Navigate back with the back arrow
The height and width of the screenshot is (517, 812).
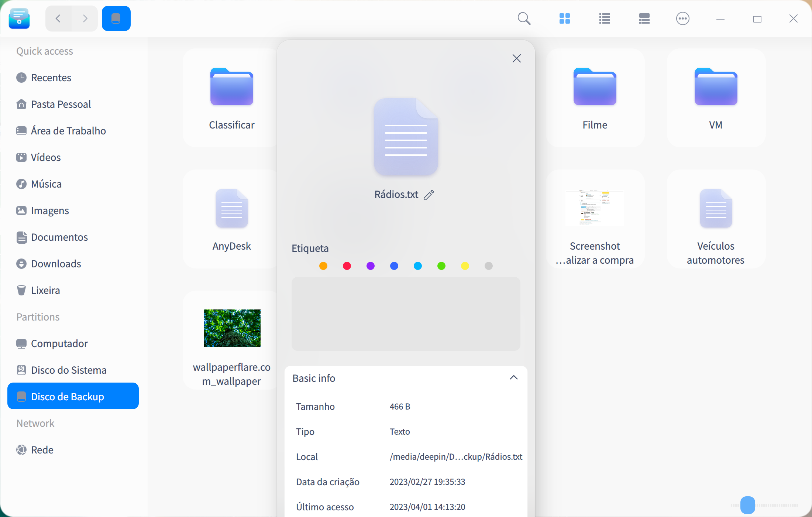pos(58,18)
